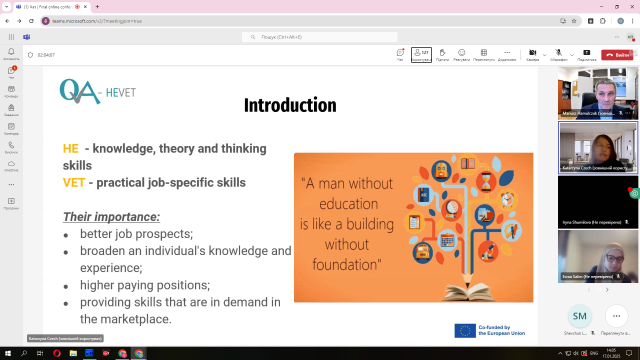Expand camera options chevron

tap(544, 55)
